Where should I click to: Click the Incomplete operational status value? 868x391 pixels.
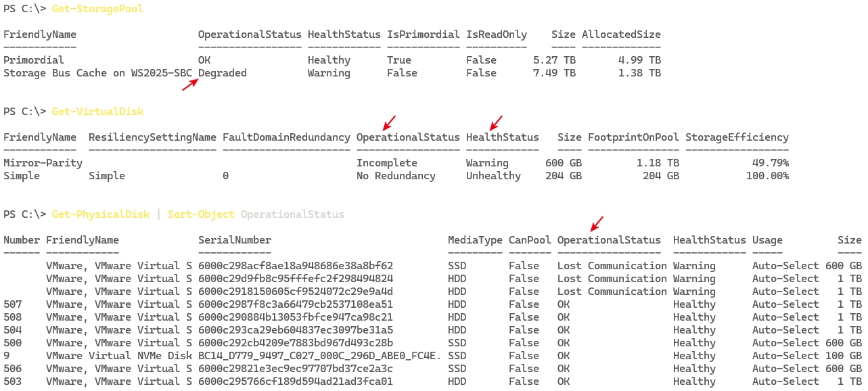point(387,163)
